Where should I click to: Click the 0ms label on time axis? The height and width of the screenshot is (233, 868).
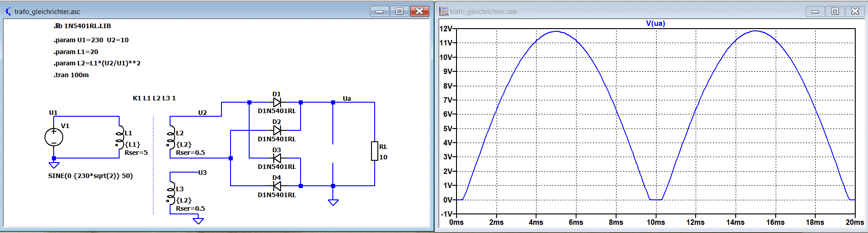tap(457, 222)
